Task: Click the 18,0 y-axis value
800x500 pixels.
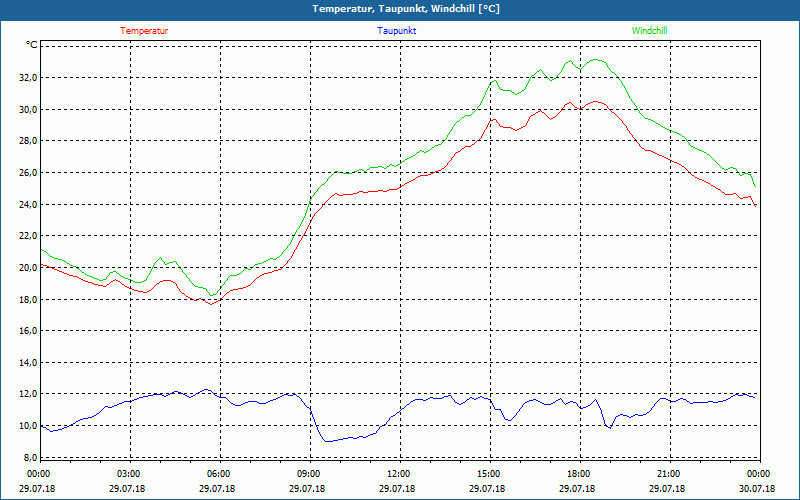Action: (x=28, y=299)
